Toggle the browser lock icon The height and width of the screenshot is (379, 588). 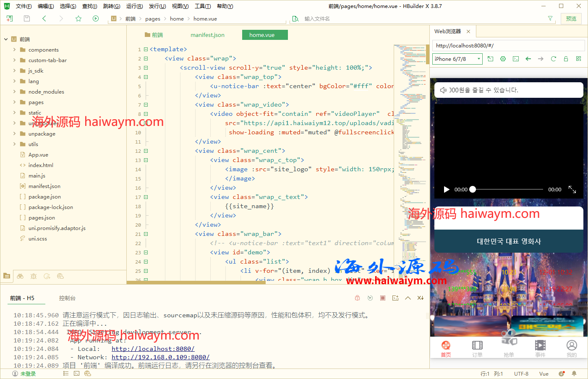pyautogui.click(x=566, y=59)
